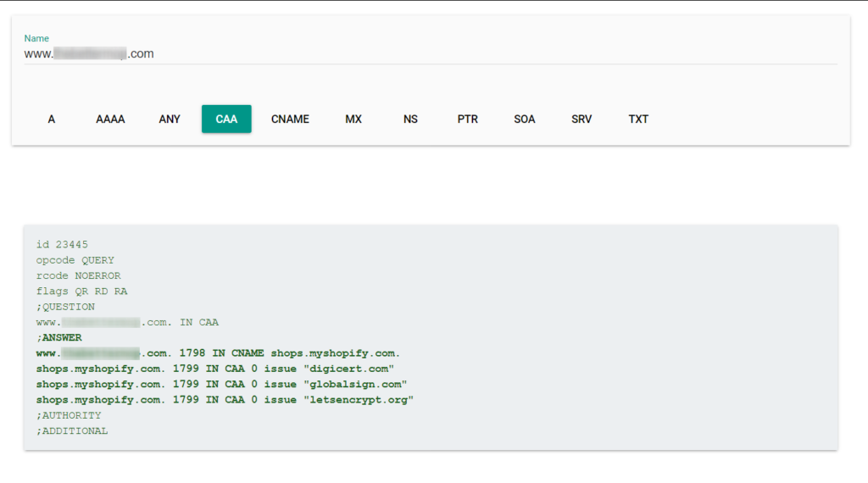Click the flags QR RD RA line
868x483 pixels.
[81, 291]
